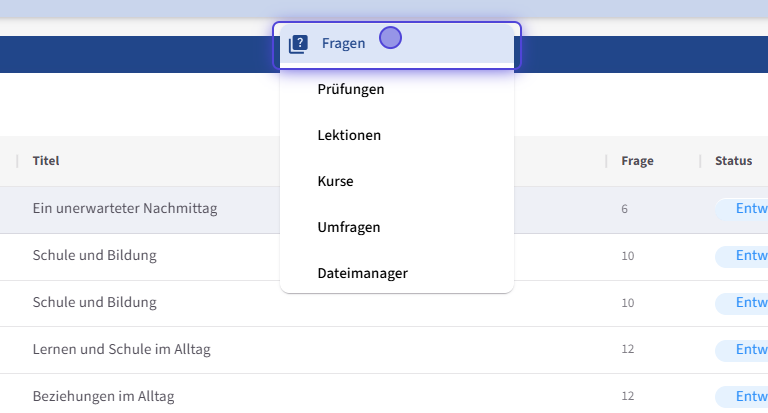The width and height of the screenshot is (768, 413).
Task: Click column divider left of Frage header
Action: click(x=607, y=160)
